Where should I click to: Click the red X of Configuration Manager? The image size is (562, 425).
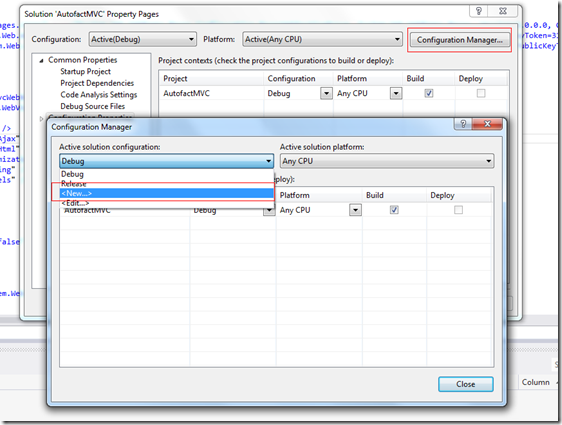(x=487, y=124)
